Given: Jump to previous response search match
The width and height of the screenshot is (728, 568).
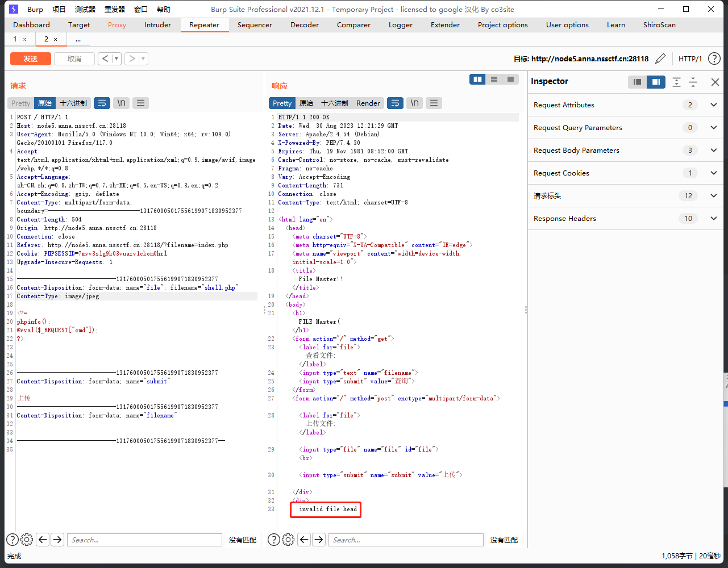Looking at the screenshot, I should coord(304,540).
